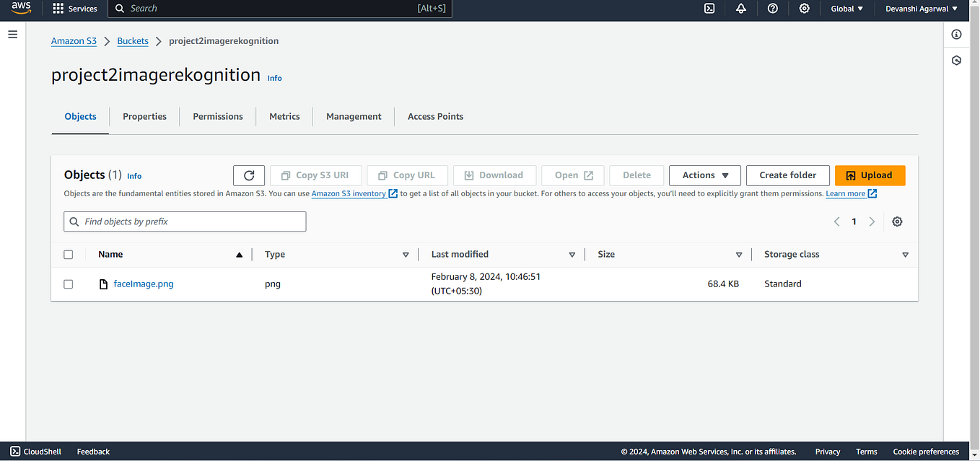Image resolution: width=980 pixels, height=461 pixels.
Task: Click the top Search bar
Action: [280, 9]
